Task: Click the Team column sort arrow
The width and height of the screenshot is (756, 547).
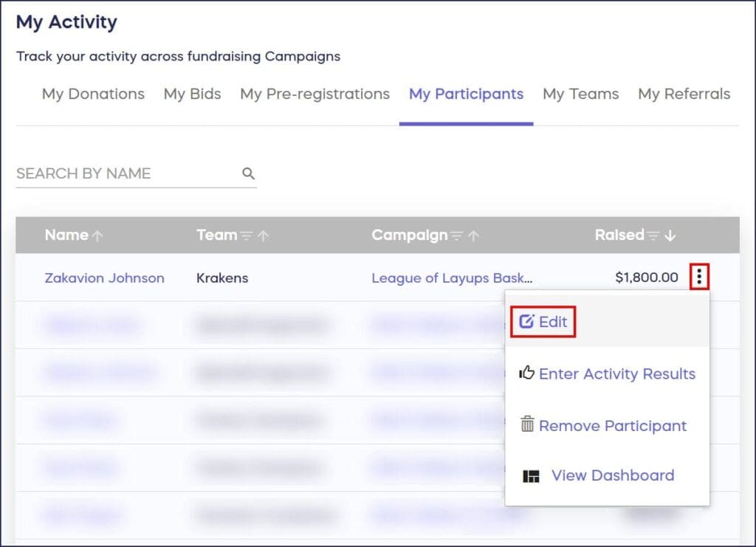Action: pyautogui.click(x=263, y=235)
